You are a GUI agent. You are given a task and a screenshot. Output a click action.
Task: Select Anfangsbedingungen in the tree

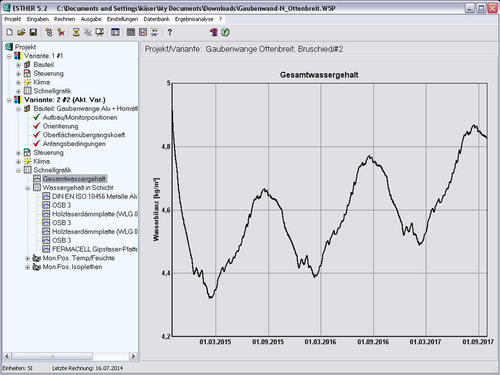[x=74, y=144]
